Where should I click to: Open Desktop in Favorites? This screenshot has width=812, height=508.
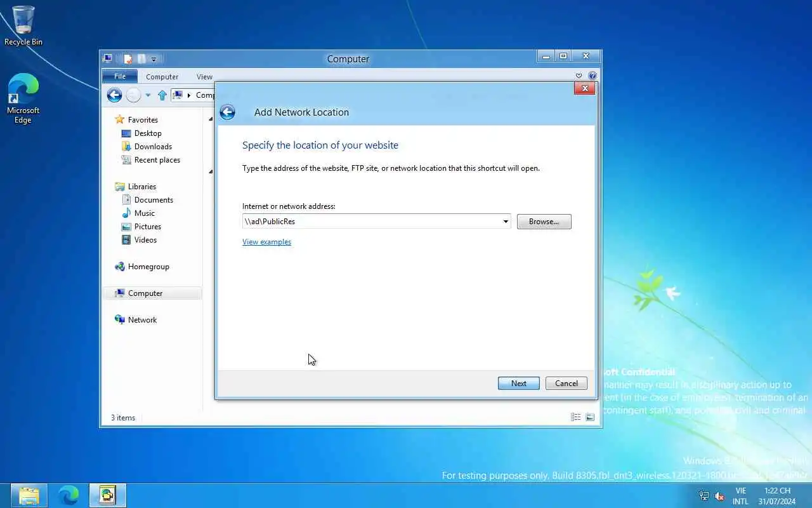point(148,133)
